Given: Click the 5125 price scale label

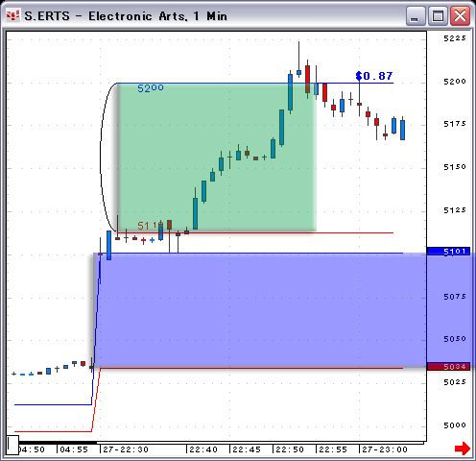Looking at the screenshot, I should click(x=455, y=210).
